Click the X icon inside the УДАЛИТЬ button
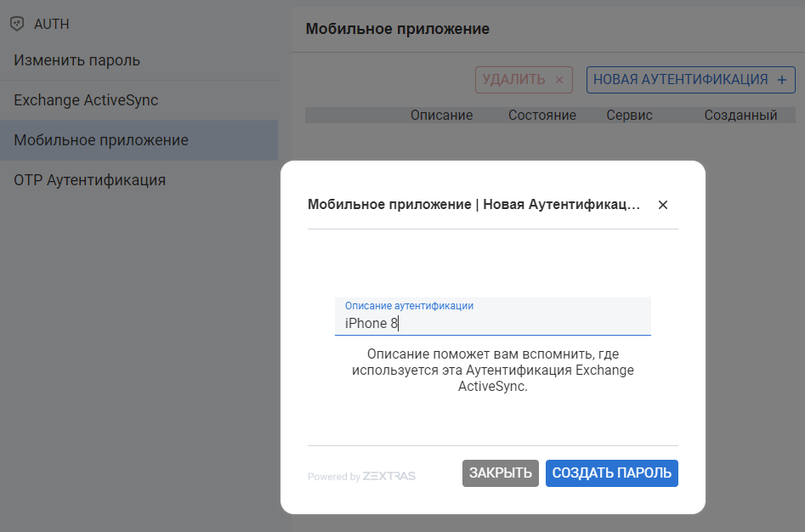The image size is (805, 532). [x=558, y=79]
